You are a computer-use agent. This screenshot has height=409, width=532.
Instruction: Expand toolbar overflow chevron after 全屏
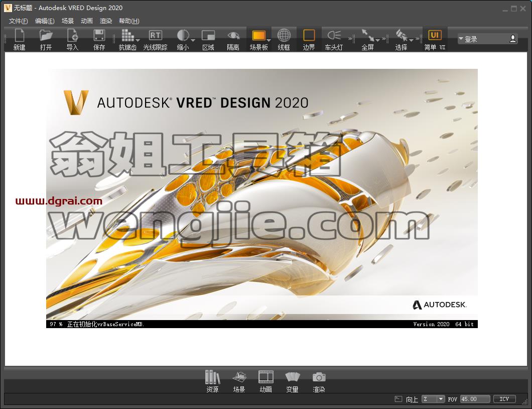tap(385, 39)
